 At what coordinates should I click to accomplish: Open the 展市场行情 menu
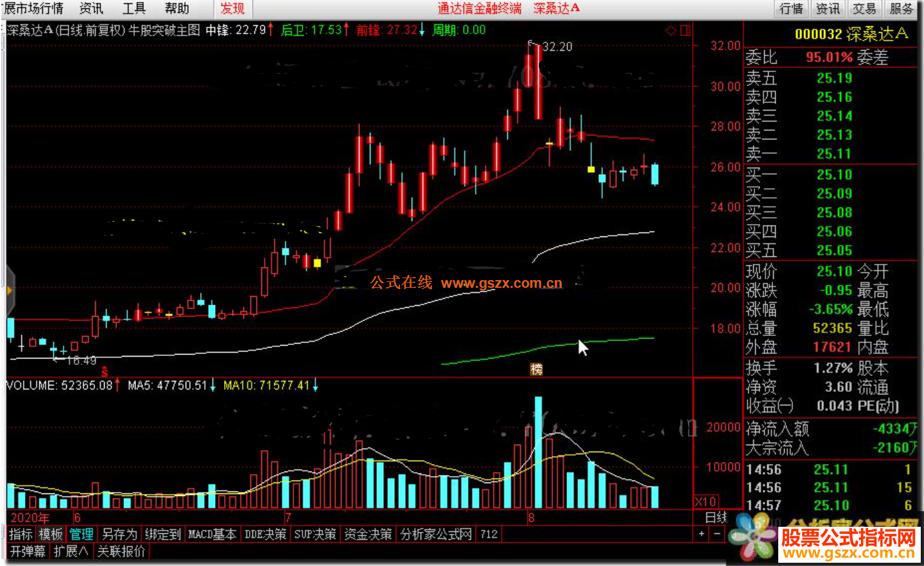click(33, 8)
